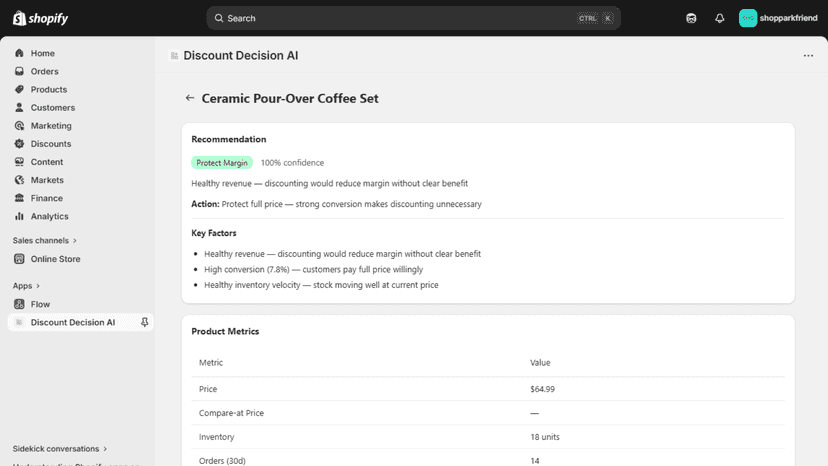Image resolution: width=828 pixels, height=466 pixels.
Task: Click the High conversion (7.8%) bullet
Action: click(x=314, y=269)
